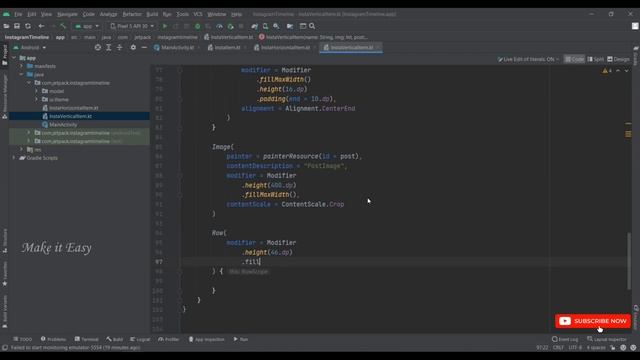The width and height of the screenshot is (640, 360).
Task: Open the Device Manager toolbar icon
Action: (265, 26)
